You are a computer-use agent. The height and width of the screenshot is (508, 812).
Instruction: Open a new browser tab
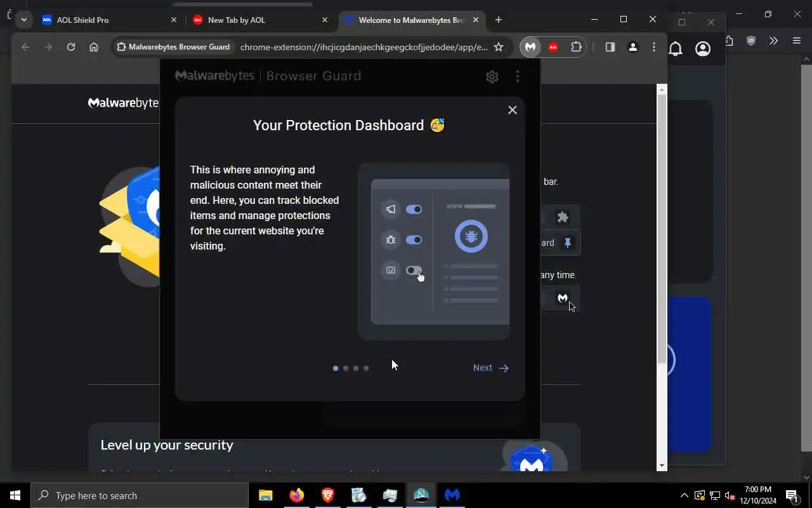click(x=499, y=20)
